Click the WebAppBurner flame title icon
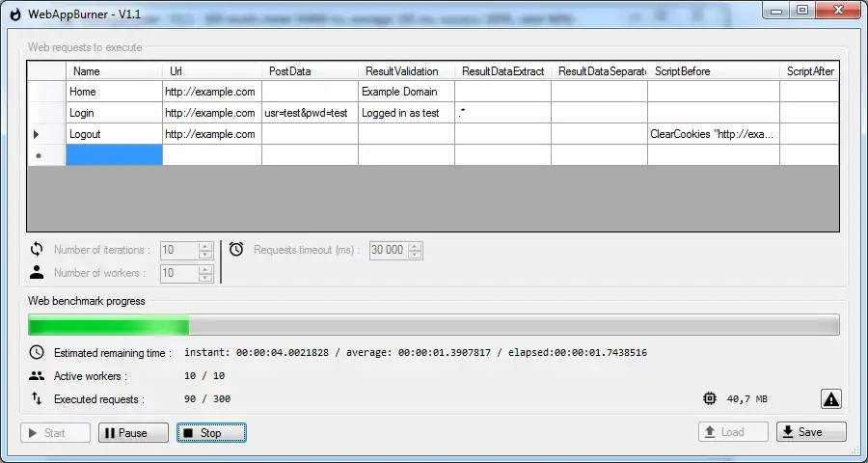The width and height of the screenshot is (868, 463). pos(16,14)
